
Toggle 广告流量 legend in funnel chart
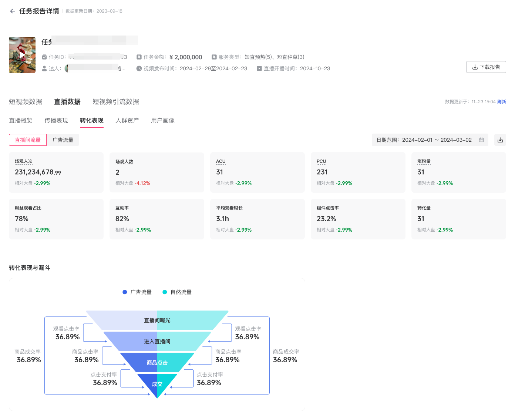137,292
